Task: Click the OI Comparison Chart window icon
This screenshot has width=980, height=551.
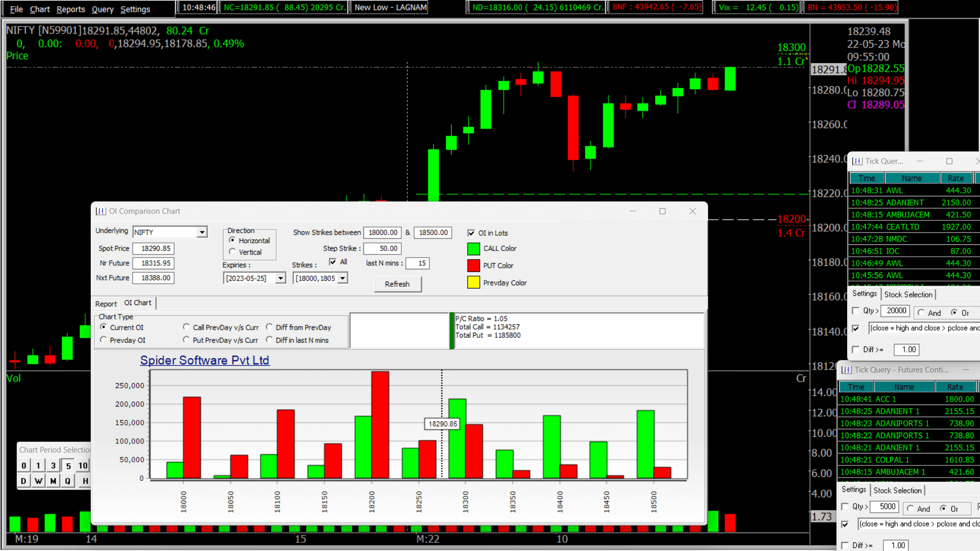Action: 101,211
